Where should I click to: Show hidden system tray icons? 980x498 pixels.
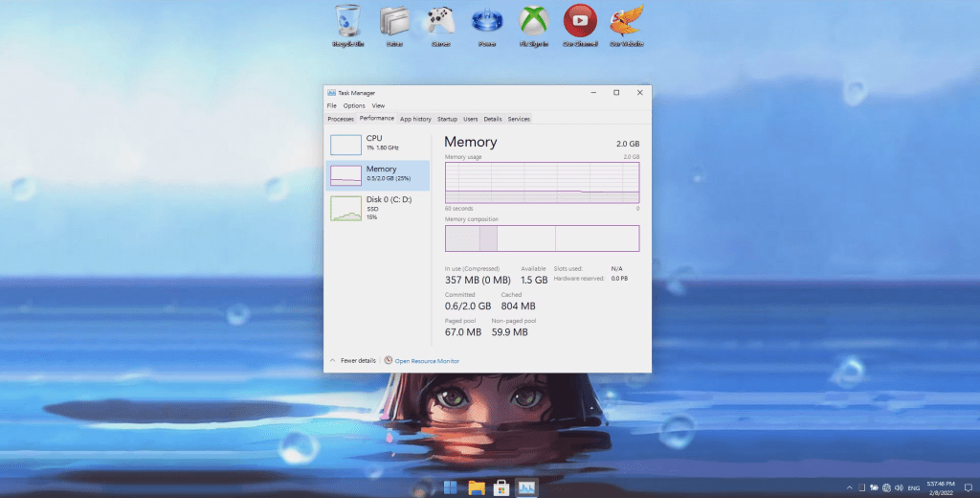(x=850, y=487)
